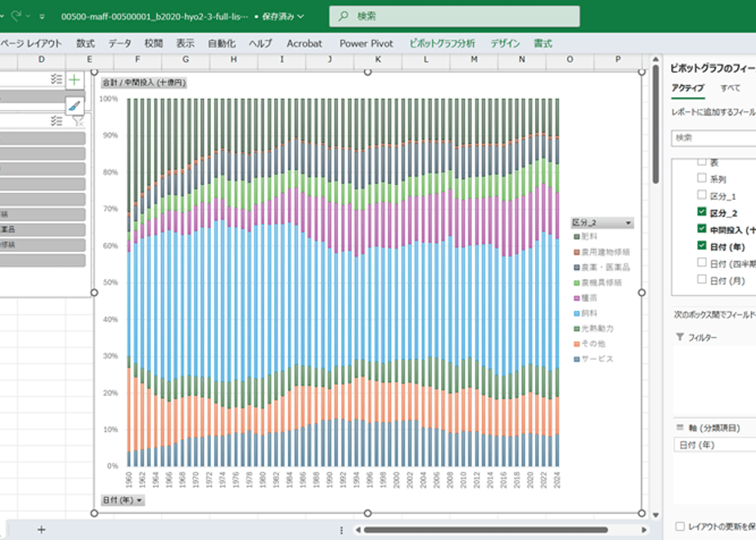Switch to the すべて tab in fields pane
Screen dimensions: 756x540
(x=730, y=88)
